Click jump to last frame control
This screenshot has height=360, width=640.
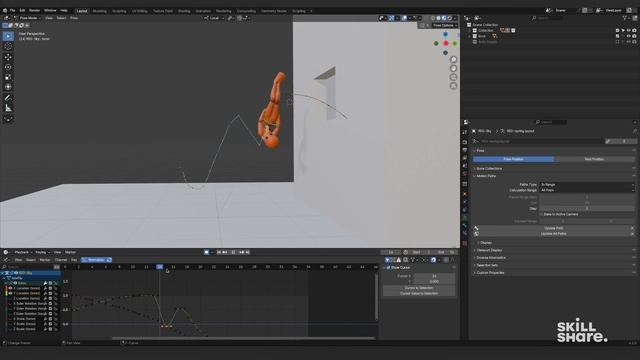pos(248,252)
